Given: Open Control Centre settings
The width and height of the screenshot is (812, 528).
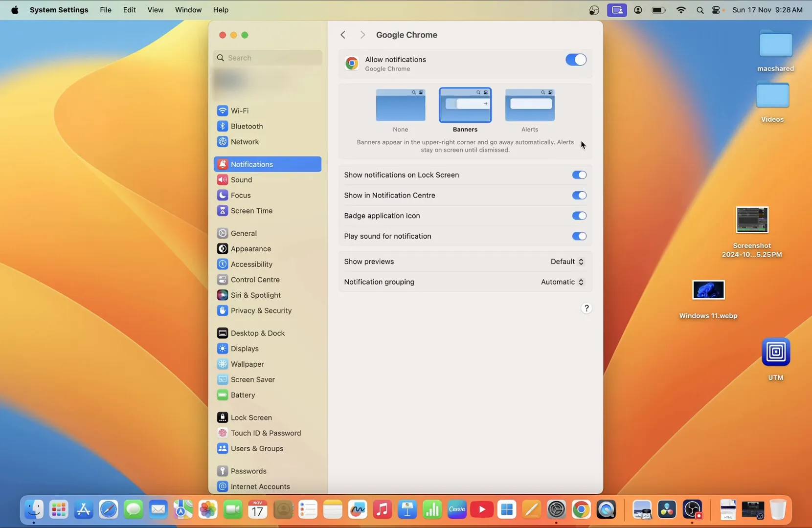Looking at the screenshot, I should click(x=267, y=280).
